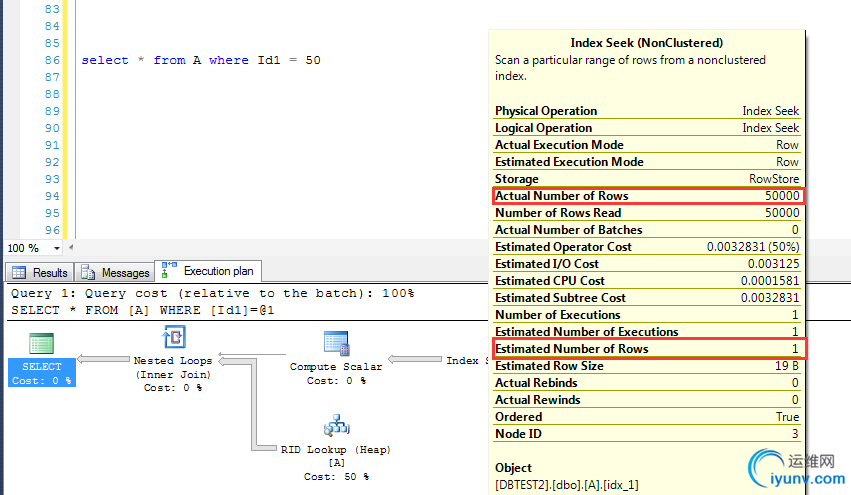The width and height of the screenshot is (851, 495).
Task: Click the '[DBTEST2].[dbo].[A].[idx_1]' object text
Action: click(567, 485)
